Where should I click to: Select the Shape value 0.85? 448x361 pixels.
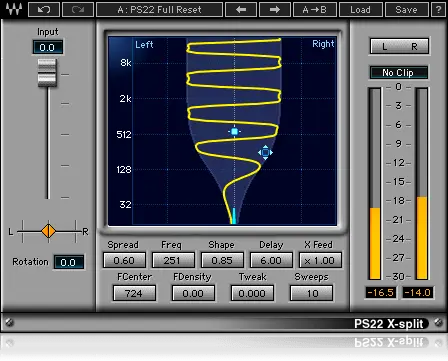pyautogui.click(x=222, y=260)
